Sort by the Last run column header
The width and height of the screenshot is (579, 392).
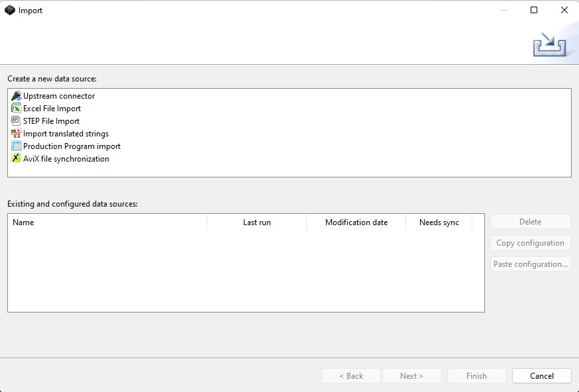click(256, 222)
